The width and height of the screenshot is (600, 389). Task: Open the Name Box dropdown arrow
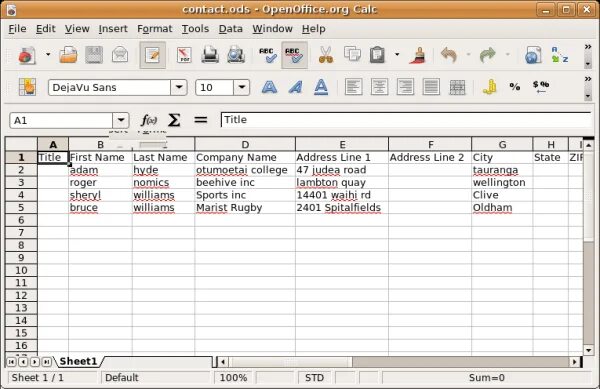click(x=121, y=120)
